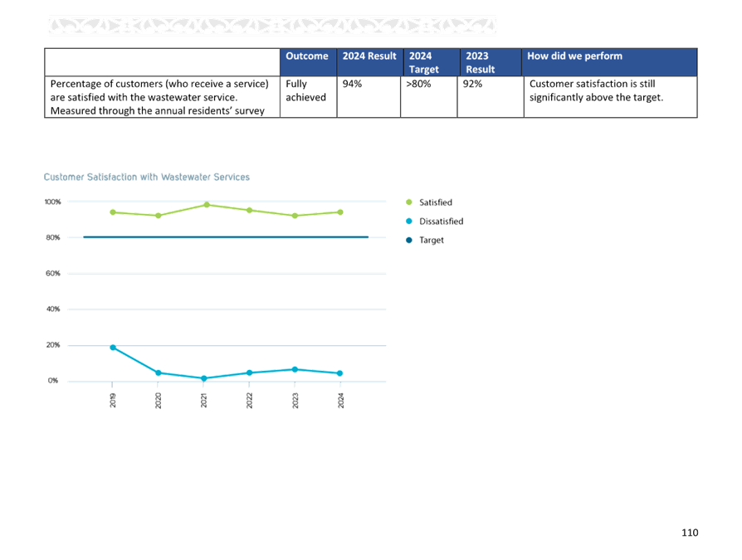Select the 'Fully achieved' outcome cell
This screenshot has width=742, height=560.
pos(308,96)
